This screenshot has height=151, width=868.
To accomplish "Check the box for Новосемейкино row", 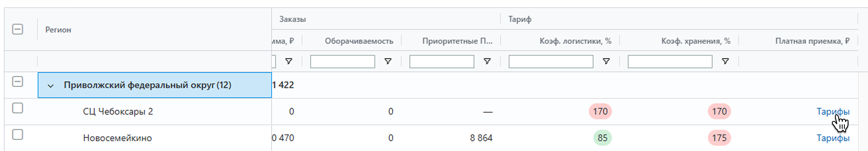I will (18, 135).
